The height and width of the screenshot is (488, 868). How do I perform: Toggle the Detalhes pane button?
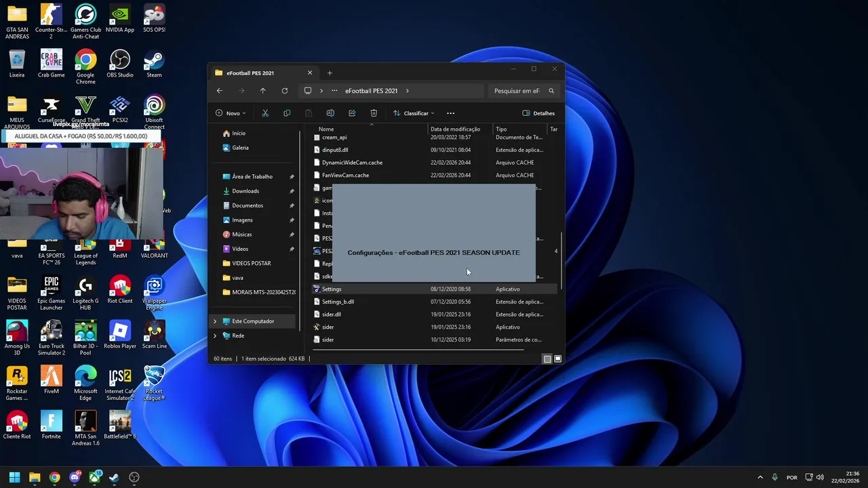click(539, 113)
